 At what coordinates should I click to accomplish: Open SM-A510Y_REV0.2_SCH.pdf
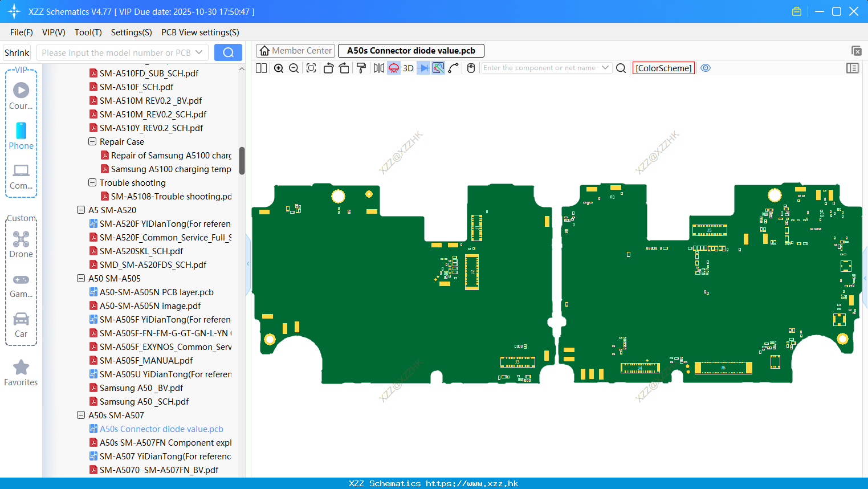click(x=151, y=128)
